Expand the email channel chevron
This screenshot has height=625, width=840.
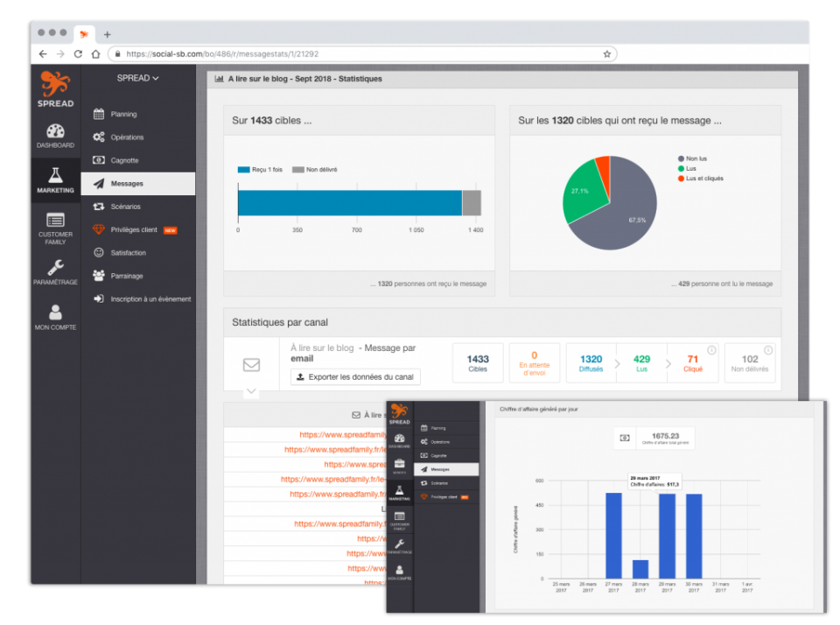click(251, 390)
